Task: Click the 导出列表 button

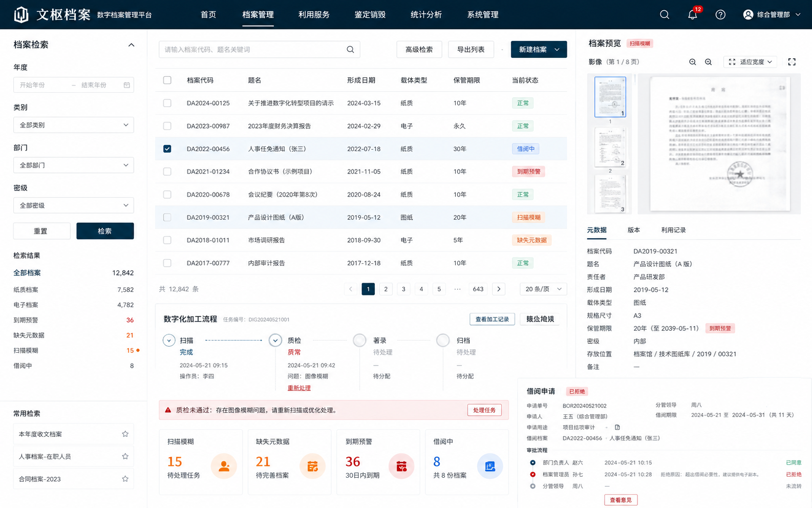Action: [471, 50]
